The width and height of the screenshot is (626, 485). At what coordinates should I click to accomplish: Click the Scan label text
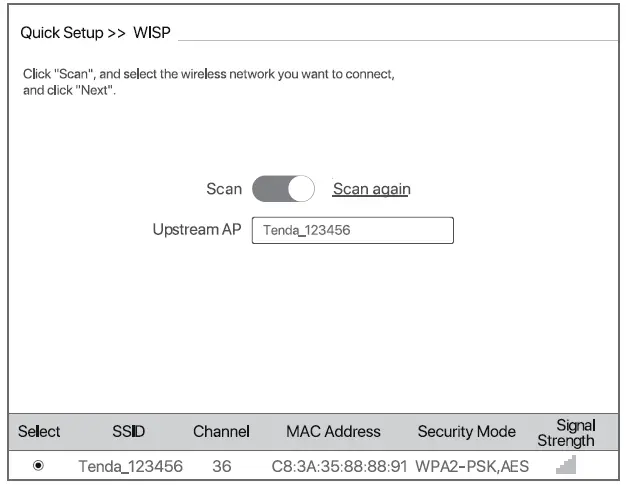coord(224,189)
